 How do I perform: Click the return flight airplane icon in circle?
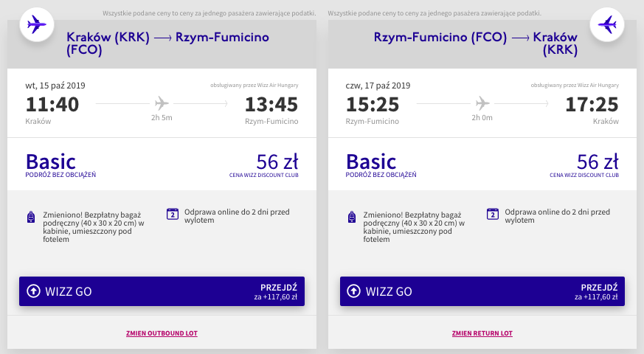click(x=607, y=24)
